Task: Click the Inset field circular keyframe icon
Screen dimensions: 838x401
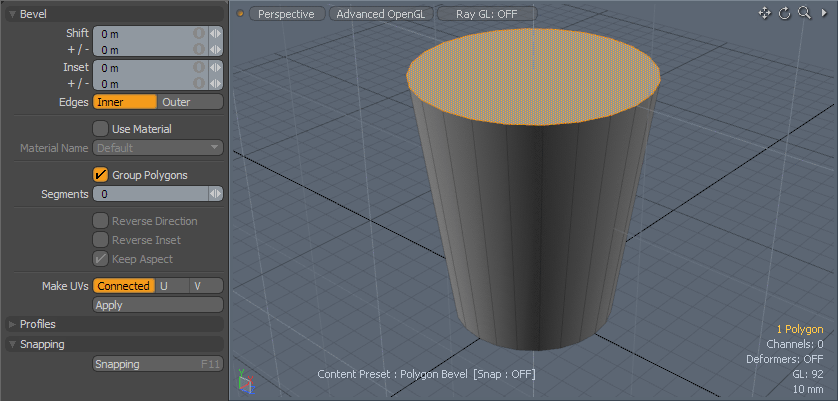Action: 199,67
